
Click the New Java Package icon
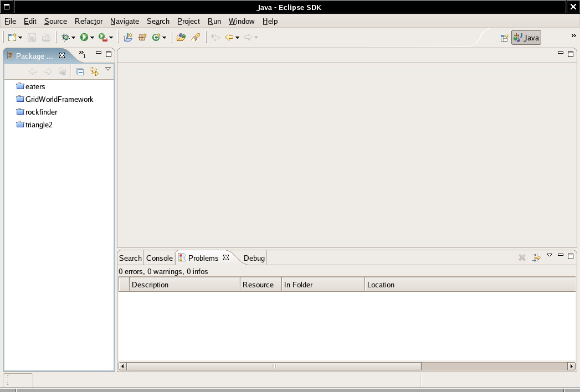(x=142, y=37)
